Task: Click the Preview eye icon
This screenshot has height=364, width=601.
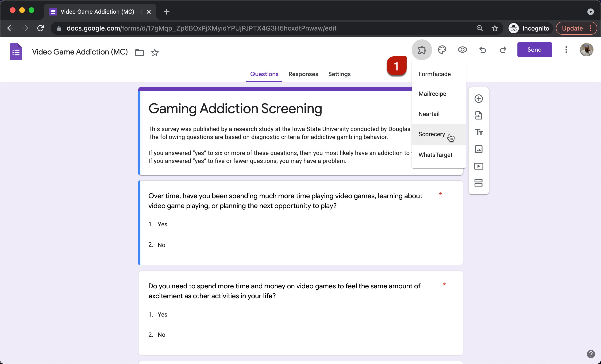Action: point(462,50)
